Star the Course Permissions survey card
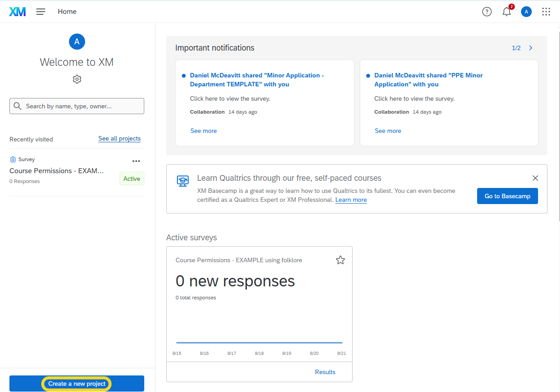 pos(340,260)
